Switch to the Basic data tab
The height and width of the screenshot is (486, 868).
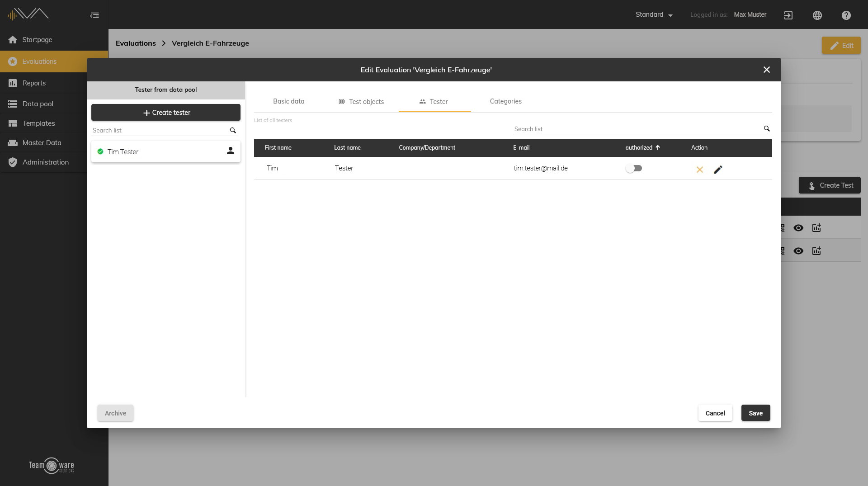pos(288,101)
